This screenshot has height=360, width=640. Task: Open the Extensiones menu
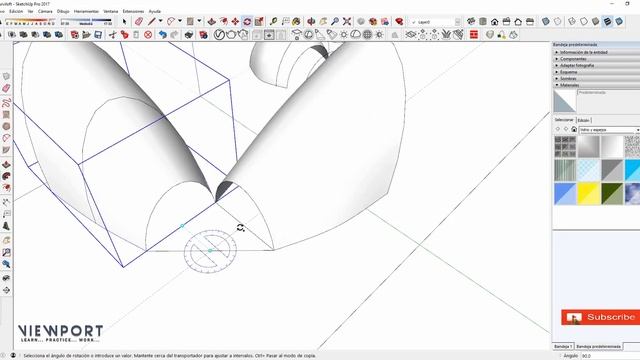[x=133, y=11]
